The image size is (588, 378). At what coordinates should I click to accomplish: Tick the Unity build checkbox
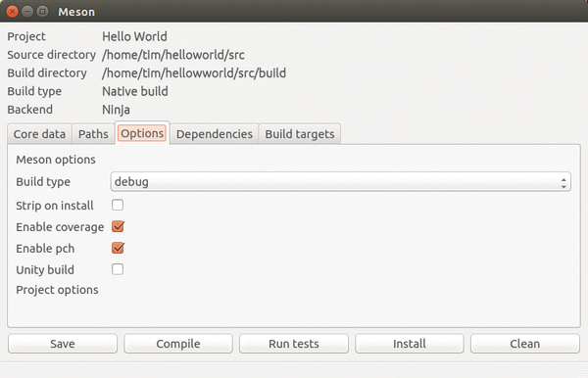coord(118,269)
